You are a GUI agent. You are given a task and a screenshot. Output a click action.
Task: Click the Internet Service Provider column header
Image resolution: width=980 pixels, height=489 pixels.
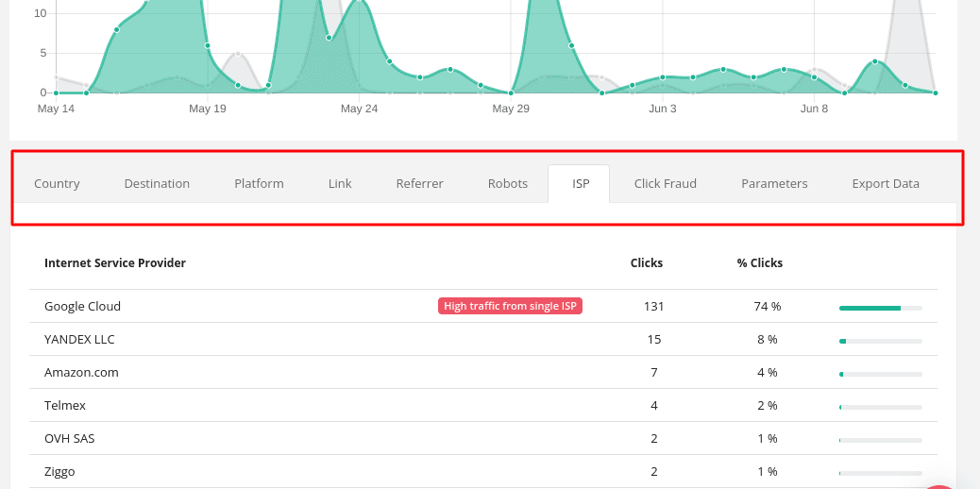(x=115, y=262)
